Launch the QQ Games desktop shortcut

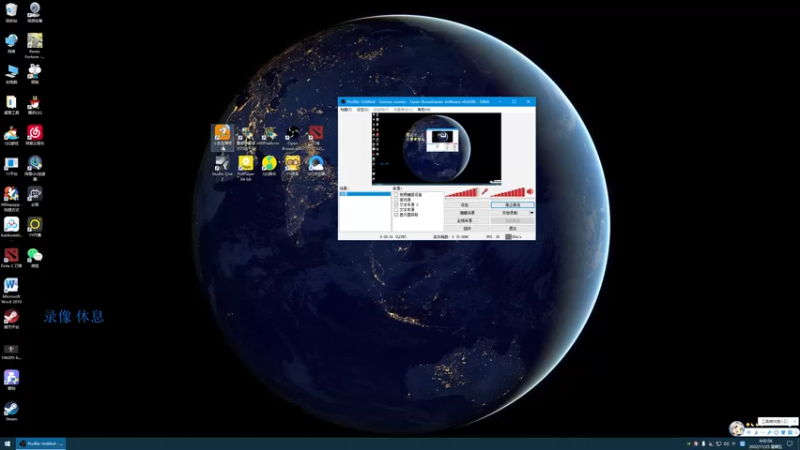coord(11,135)
